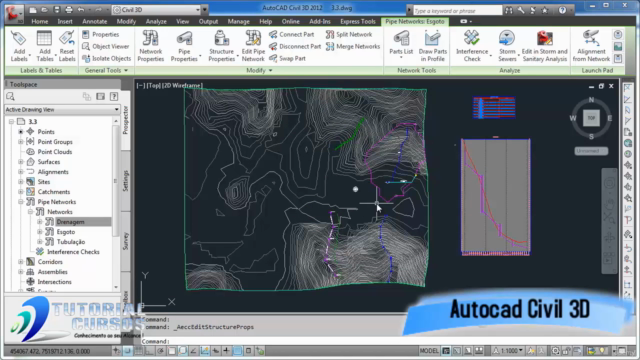
Task: Select the Tubulação network item
Action: [x=71, y=242]
